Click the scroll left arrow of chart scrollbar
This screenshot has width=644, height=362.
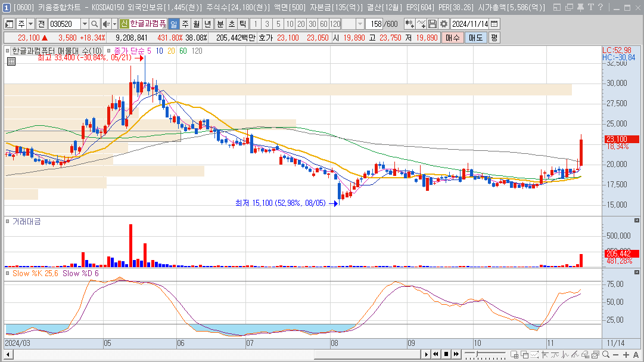pos(8,355)
